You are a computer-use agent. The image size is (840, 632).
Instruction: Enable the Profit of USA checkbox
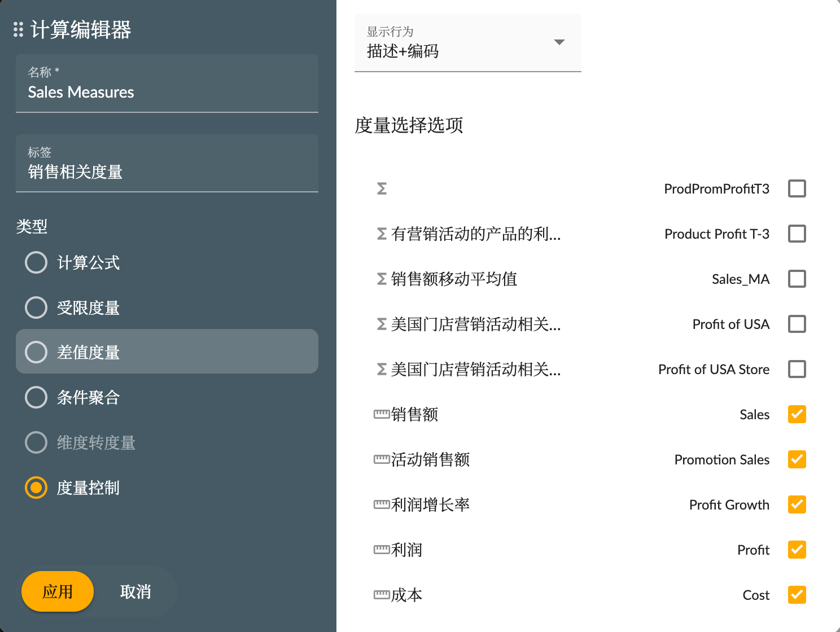point(797,324)
